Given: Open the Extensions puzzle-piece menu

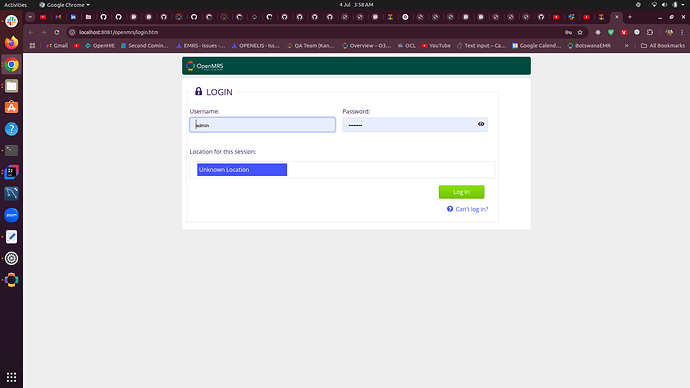Looking at the screenshot, I should pyautogui.click(x=650, y=32).
